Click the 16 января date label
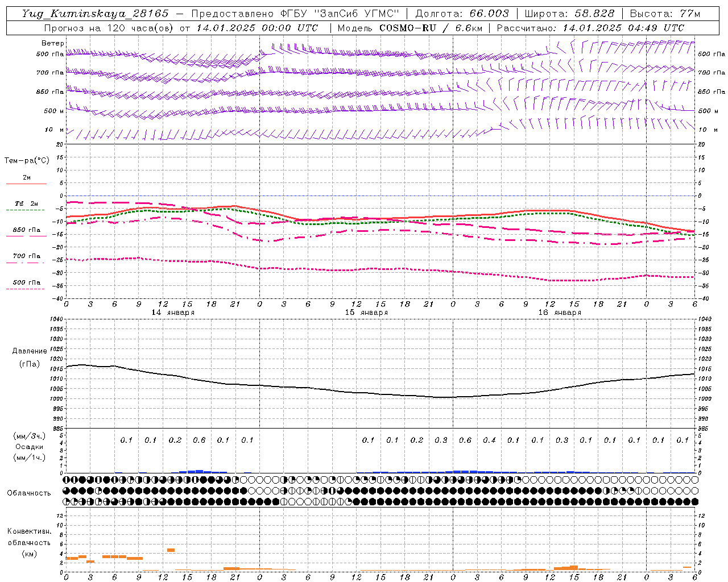The width and height of the screenshot is (728, 582). pyautogui.click(x=560, y=313)
